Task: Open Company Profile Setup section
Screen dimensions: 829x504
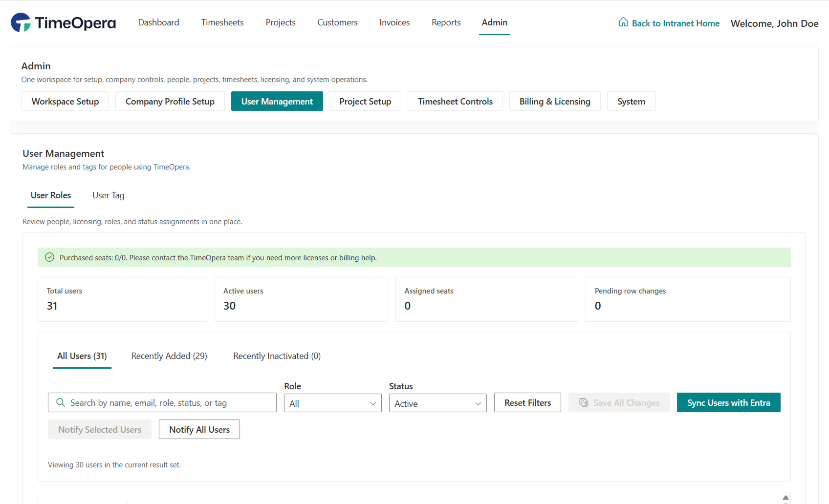Action: click(x=170, y=101)
